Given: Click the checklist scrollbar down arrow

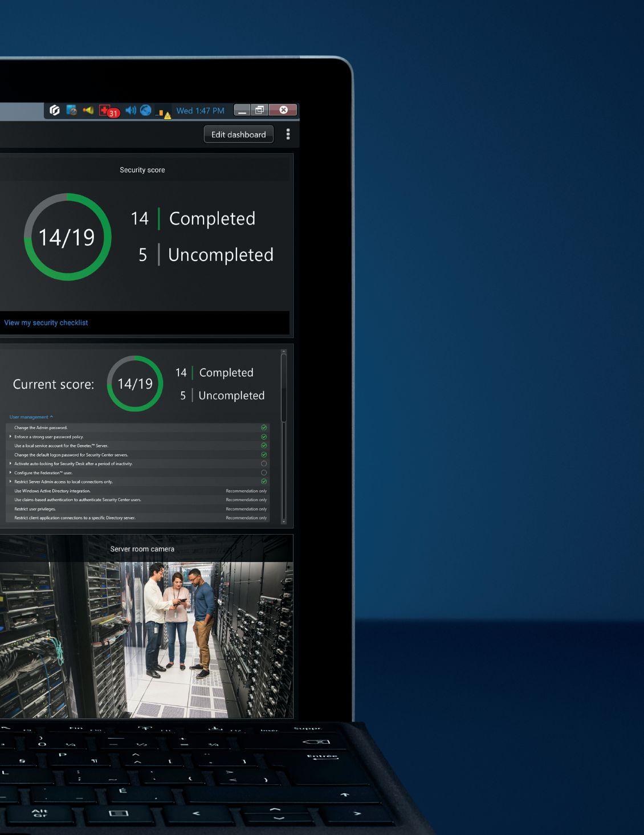Looking at the screenshot, I should click(x=284, y=521).
